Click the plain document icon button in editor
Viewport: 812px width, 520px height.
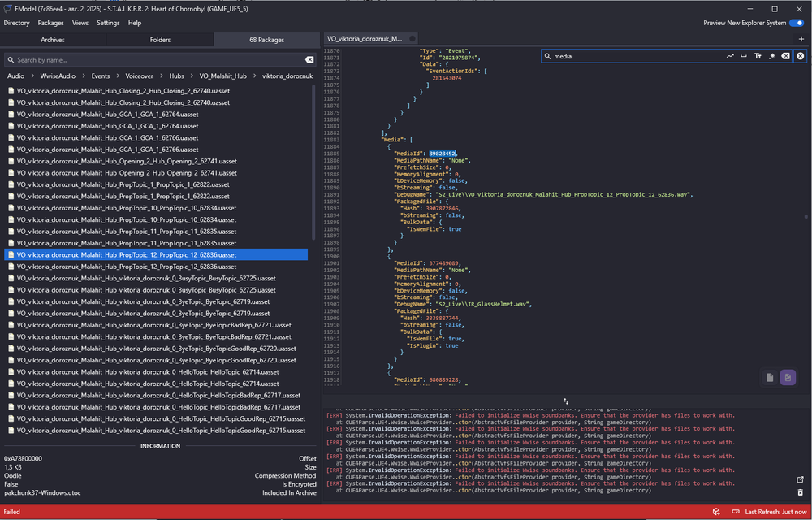(770, 378)
